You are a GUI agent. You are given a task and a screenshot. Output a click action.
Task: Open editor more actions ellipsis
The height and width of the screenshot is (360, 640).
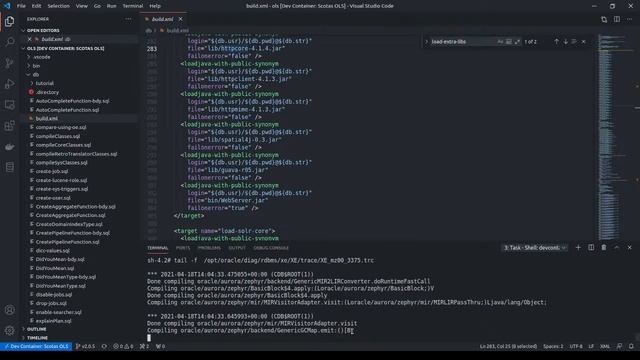(629, 19)
